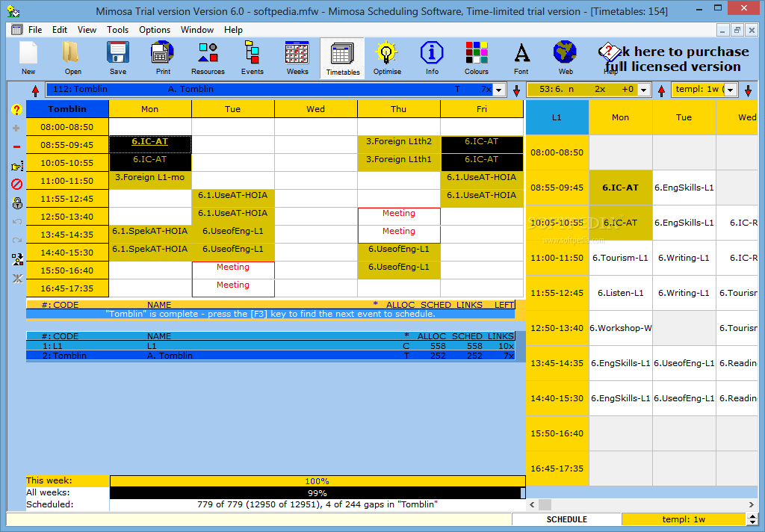Screen dimensions: 765x532
Task: Click the grey crossed tools icon
Action: pos(17,278)
